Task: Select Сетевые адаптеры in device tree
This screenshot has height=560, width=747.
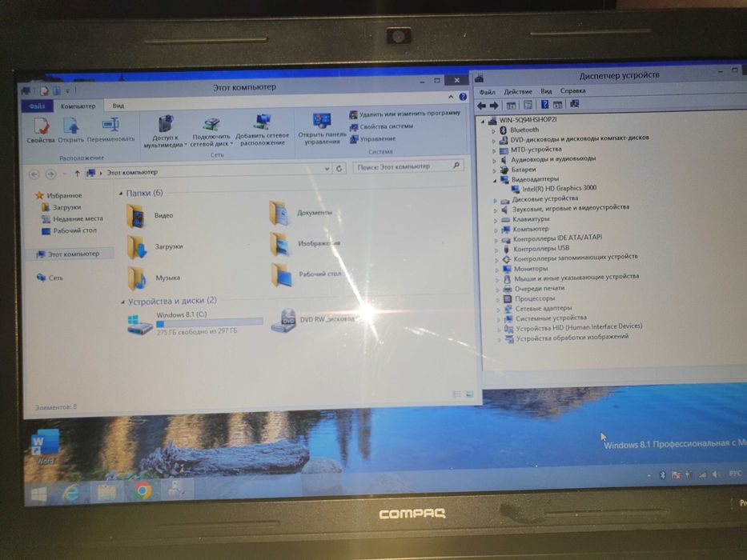Action: pos(538,309)
